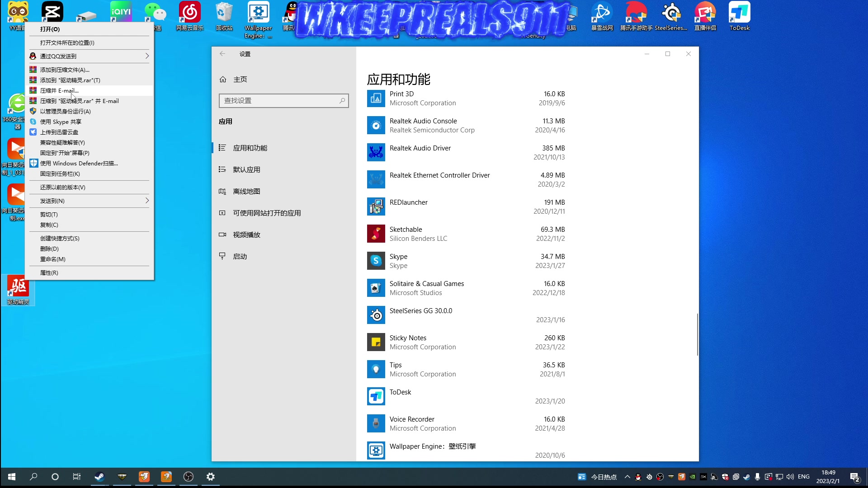Open the taskbar volume control icon
The width and height of the screenshot is (868, 488).
click(790, 477)
